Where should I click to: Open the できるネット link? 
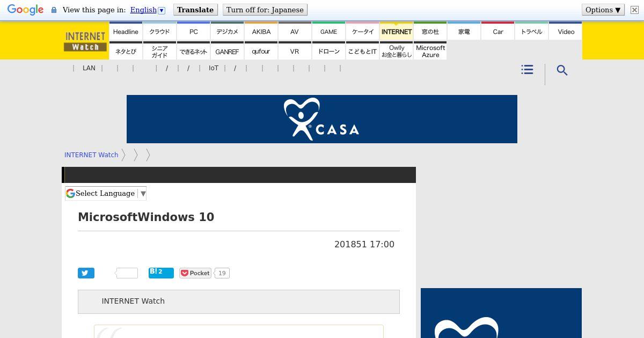pos(193,51)
